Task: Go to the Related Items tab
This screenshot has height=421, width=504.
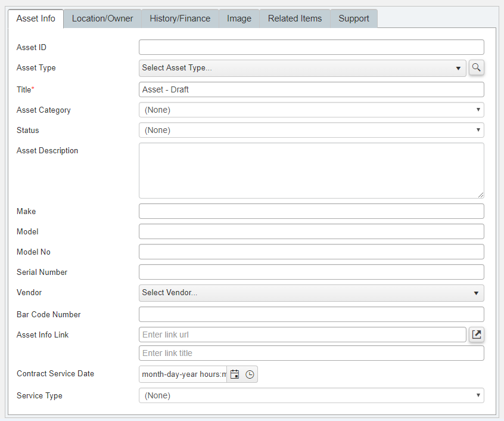Action: click(x=295, y=18)
